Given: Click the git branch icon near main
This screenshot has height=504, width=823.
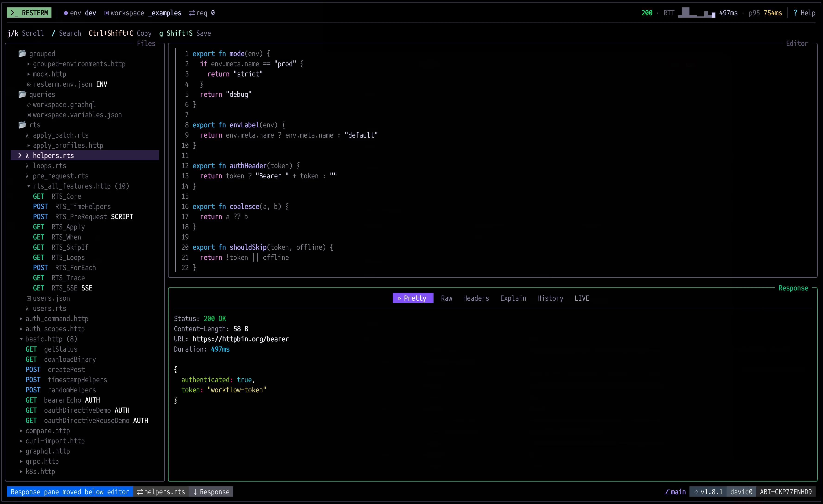Looking at the screenshot, I should (x=667, y=492).
